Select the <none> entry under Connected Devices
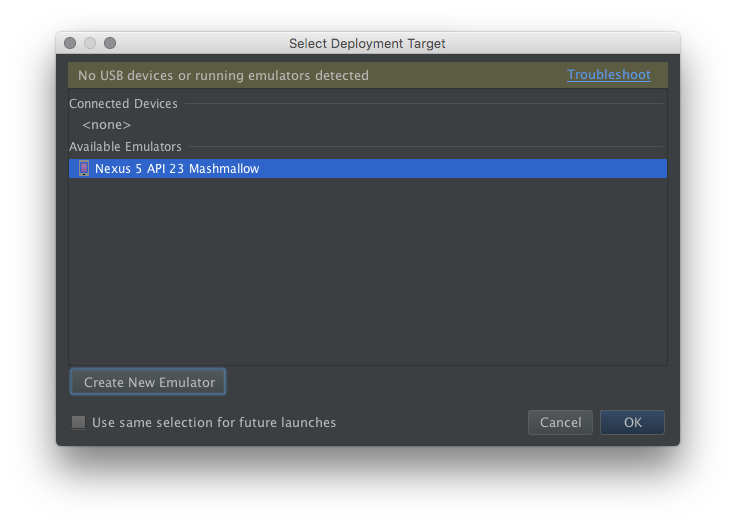 coord(106,125)
